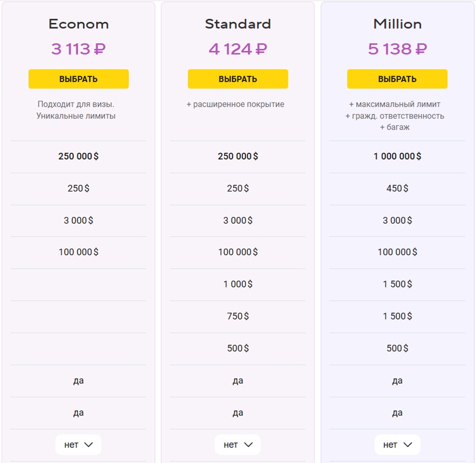Click the 450 $ value in Million column

pyautogui.click(x=397, y=189)
